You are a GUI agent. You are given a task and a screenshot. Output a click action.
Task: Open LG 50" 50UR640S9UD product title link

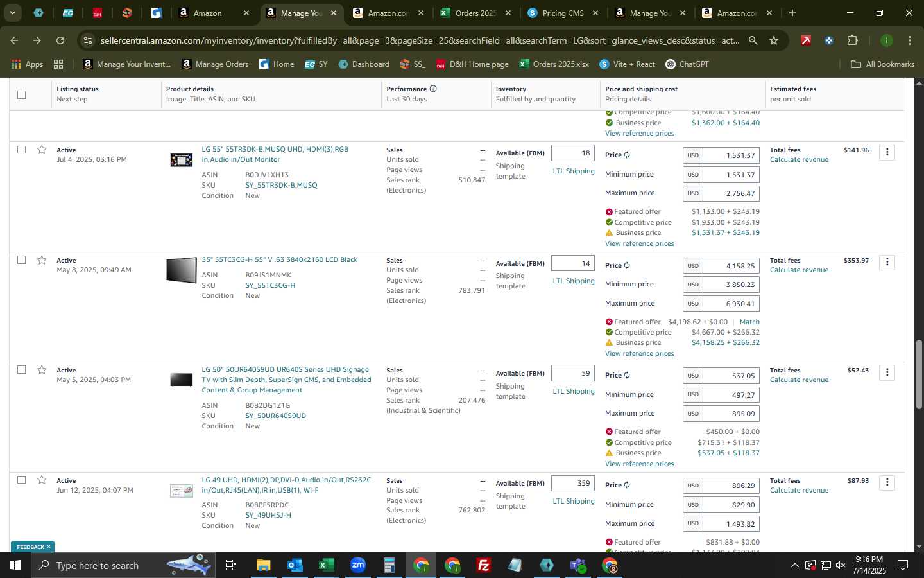pyautogui.click(x=286, y=380)
